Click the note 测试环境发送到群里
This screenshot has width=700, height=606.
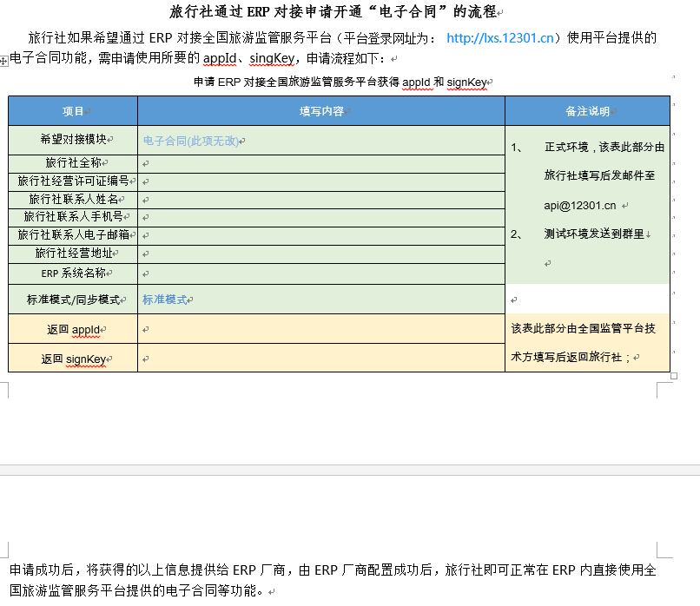pyautogui.click(x=594, y=233)
